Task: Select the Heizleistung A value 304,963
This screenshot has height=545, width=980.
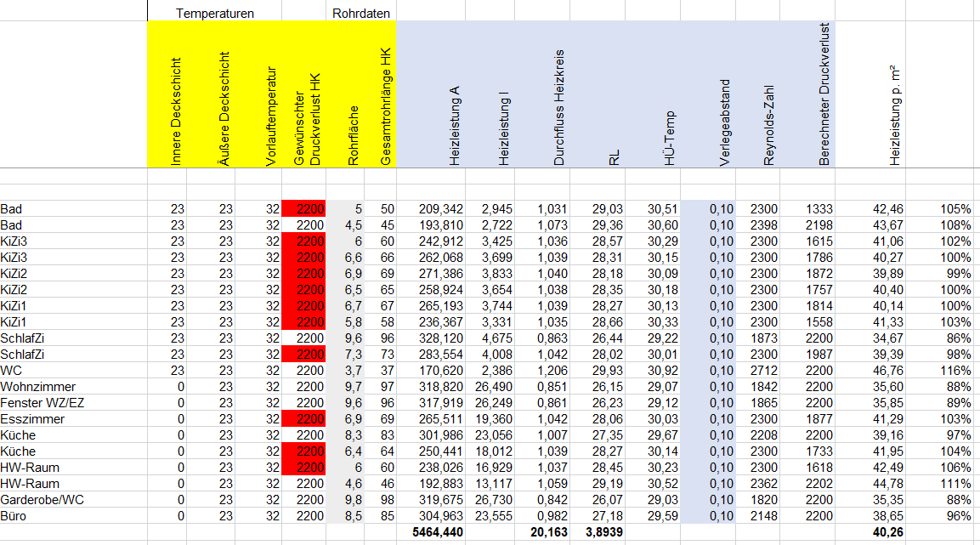Action: pos(440,516)
